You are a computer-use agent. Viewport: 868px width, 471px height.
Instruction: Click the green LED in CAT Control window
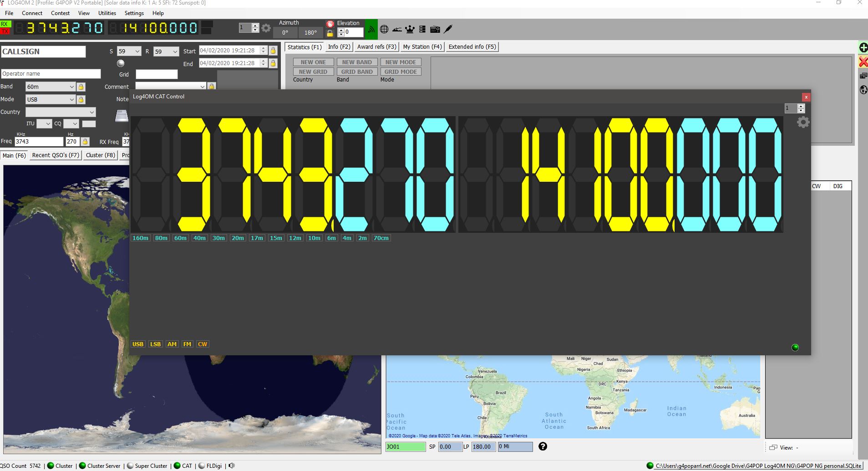click(x=795, y=348)
